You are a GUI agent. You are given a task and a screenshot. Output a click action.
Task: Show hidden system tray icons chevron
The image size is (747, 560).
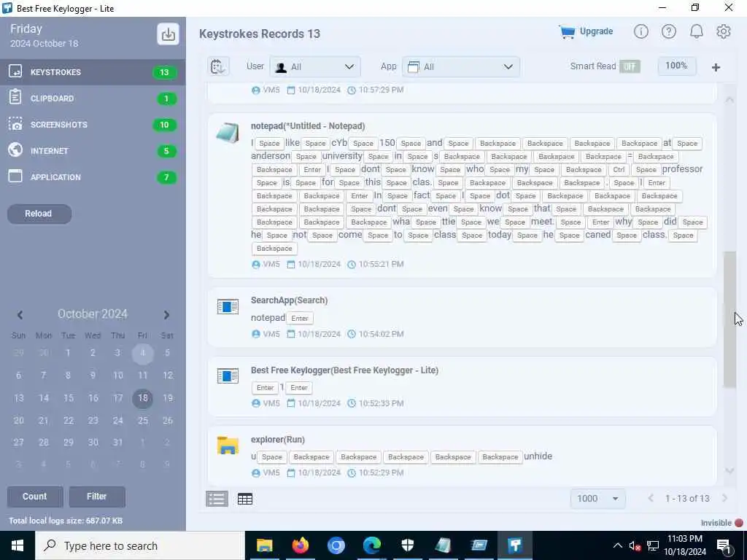(617, 545)
